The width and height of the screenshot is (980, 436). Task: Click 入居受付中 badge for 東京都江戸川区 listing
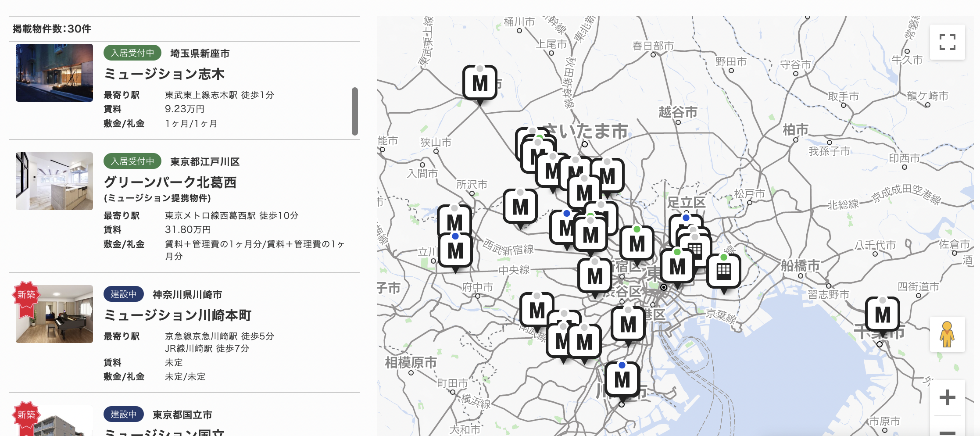132,161
